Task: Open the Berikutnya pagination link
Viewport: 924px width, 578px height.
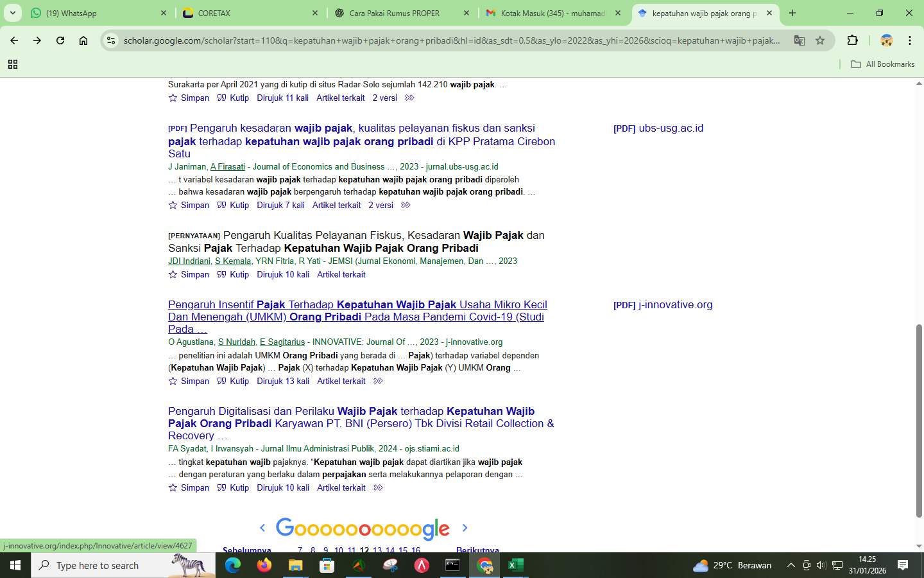Action: click(477, 550)
